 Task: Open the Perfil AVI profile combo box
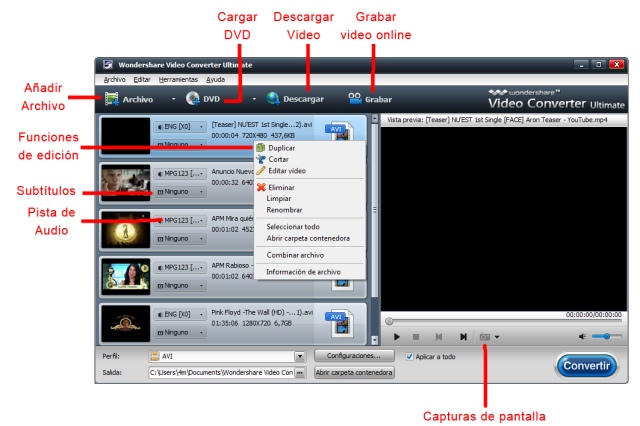tap(227, 356)
